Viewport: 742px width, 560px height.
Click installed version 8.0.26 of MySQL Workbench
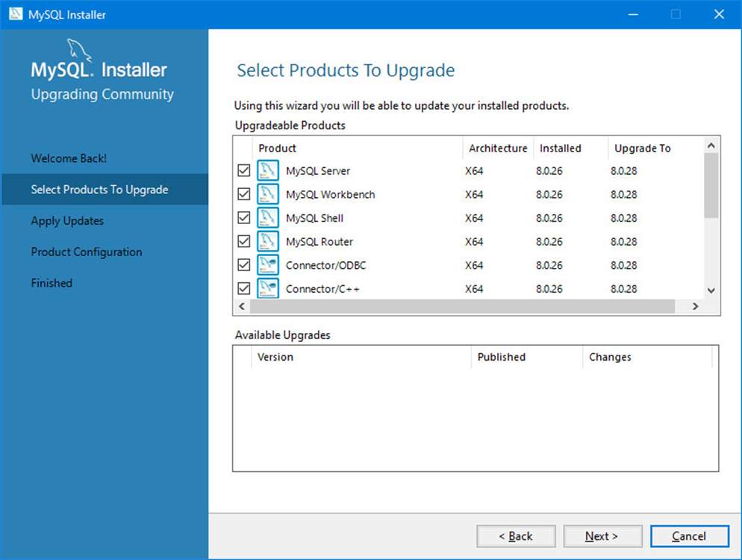pyautogui.click(x=549, y=195)
